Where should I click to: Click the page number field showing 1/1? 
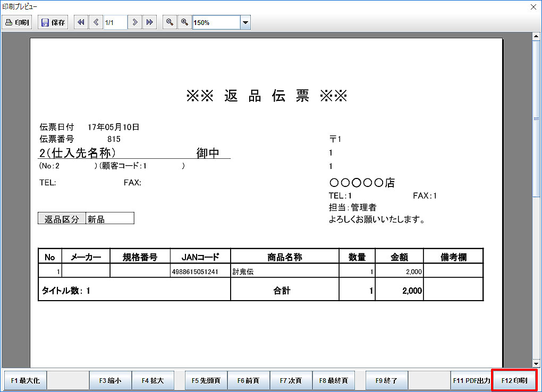click(115, 22)
